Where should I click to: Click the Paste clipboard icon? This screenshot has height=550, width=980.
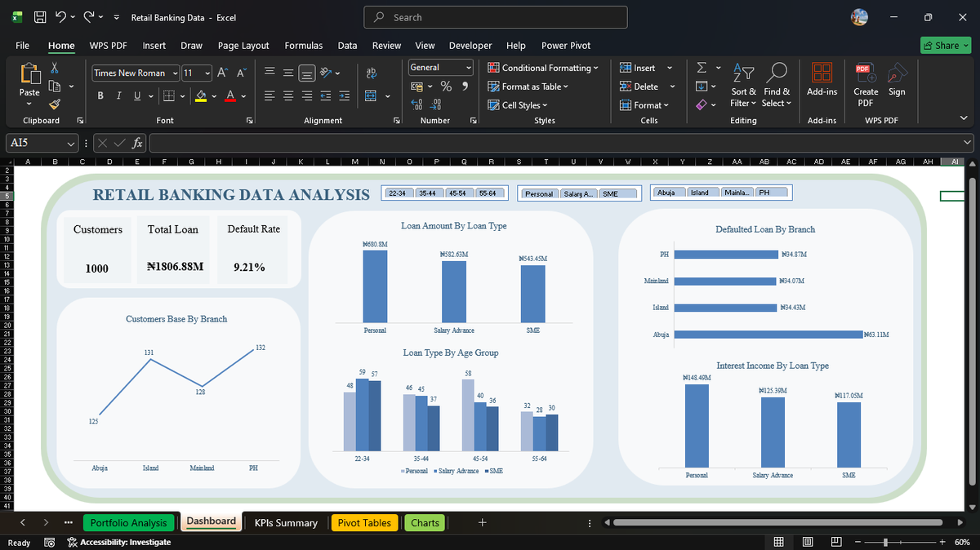click(29, 75)
